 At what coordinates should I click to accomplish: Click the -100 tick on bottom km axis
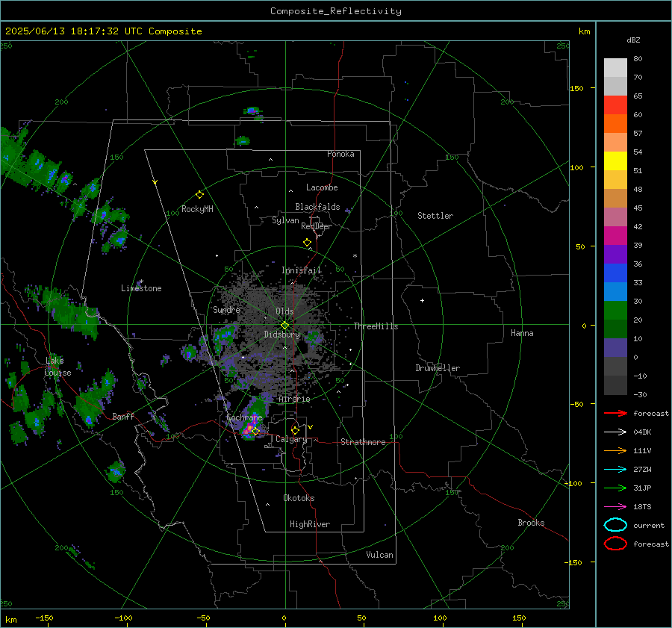point(123,618)
